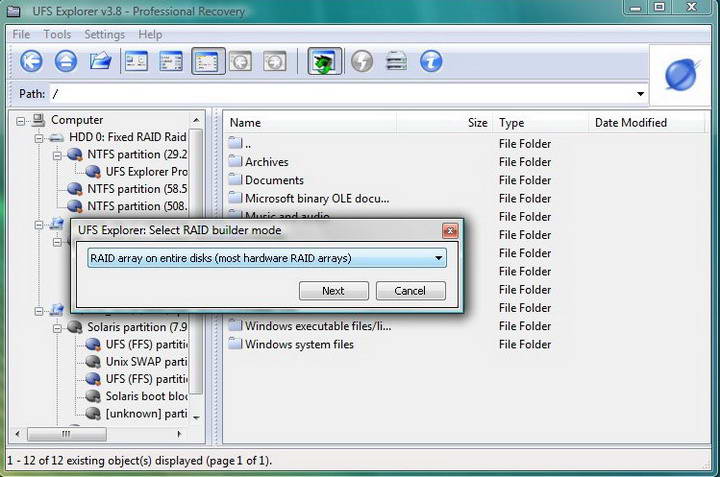The height and width of the screenshot is (477, 720).
Task: Click tree horizontal scroll left arrow
Action: click(17, 433)
